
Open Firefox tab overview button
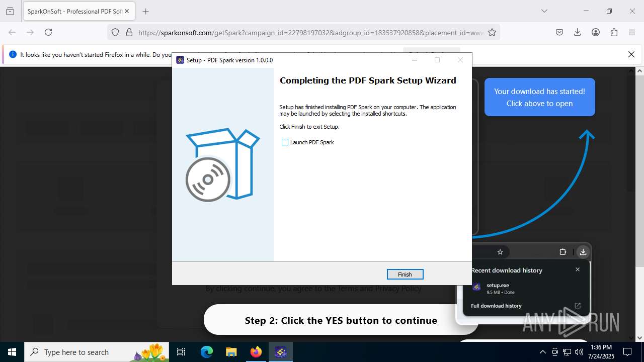pos(10,11)
